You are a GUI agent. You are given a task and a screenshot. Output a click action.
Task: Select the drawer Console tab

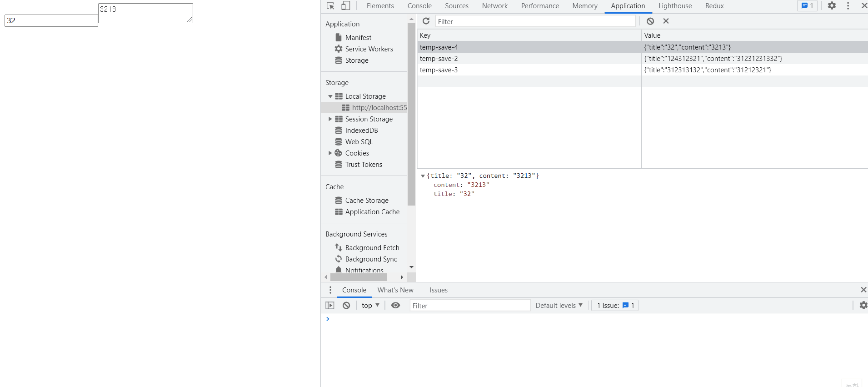click(354, 290)
